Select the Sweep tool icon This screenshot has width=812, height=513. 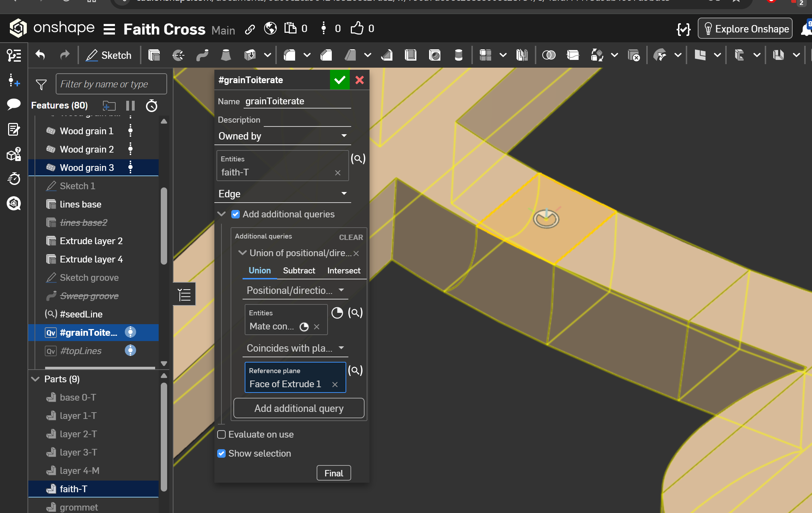point(202,55)
